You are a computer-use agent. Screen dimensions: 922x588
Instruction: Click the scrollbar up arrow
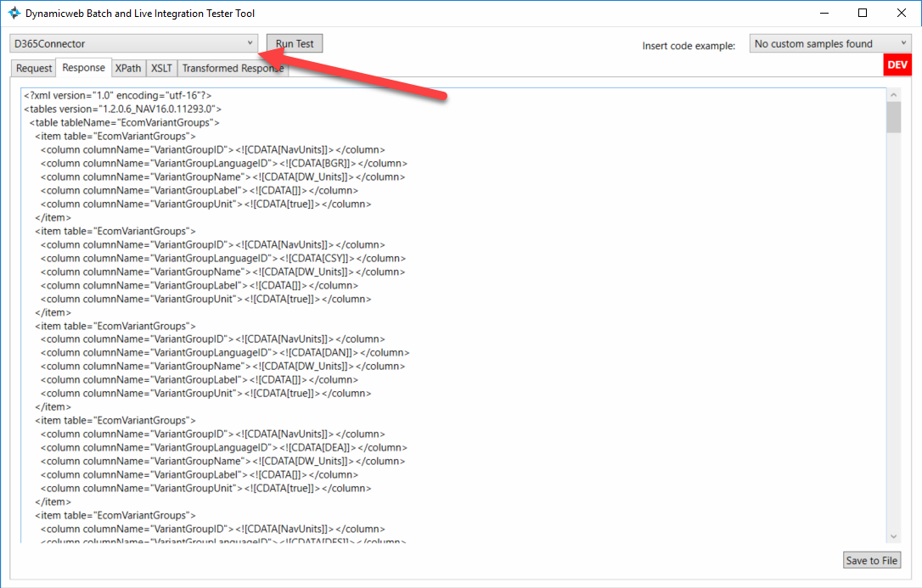click(x=893, y=93)
